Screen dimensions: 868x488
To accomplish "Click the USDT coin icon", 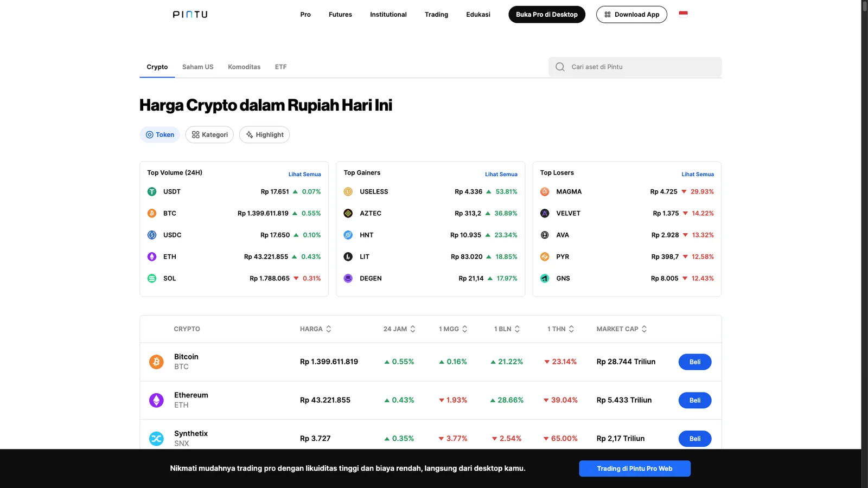I will [x=152, y=191].
